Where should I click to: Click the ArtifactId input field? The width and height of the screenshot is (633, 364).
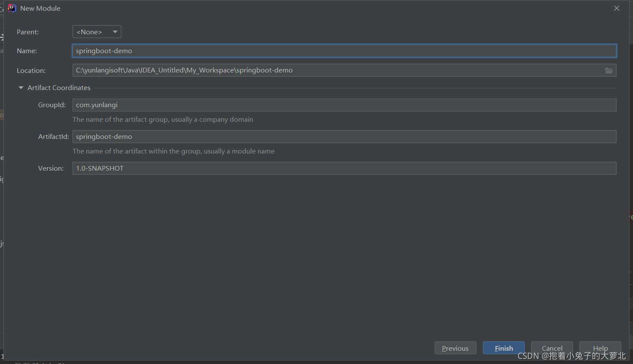[344, 137]
